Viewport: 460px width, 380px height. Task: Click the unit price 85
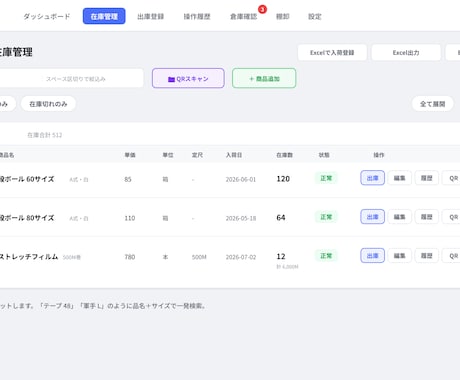tap(128, 179)
